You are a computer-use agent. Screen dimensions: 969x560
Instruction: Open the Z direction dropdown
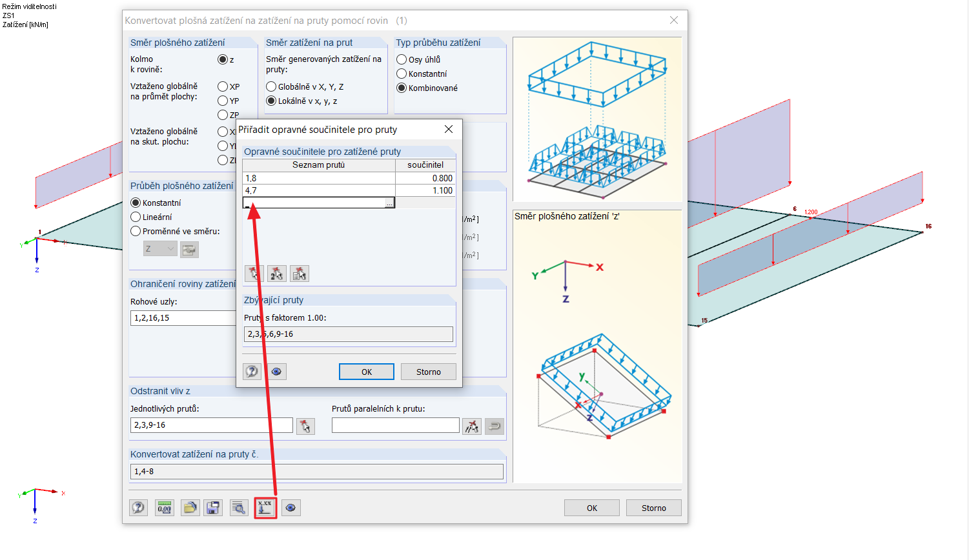(160, 249)
